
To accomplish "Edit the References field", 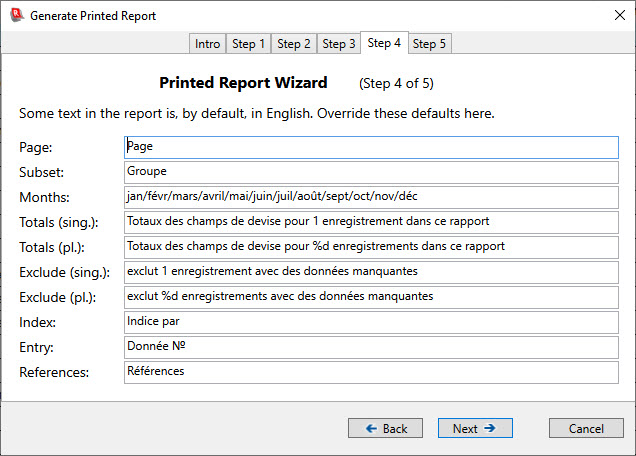I will (371, 372).
